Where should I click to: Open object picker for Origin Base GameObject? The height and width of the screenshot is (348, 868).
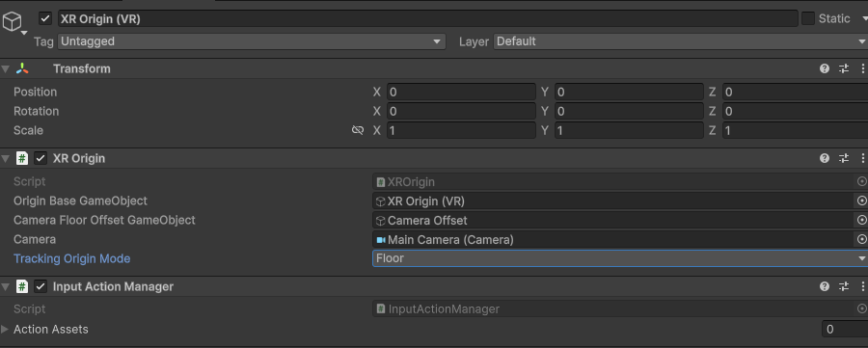[861, 201]
